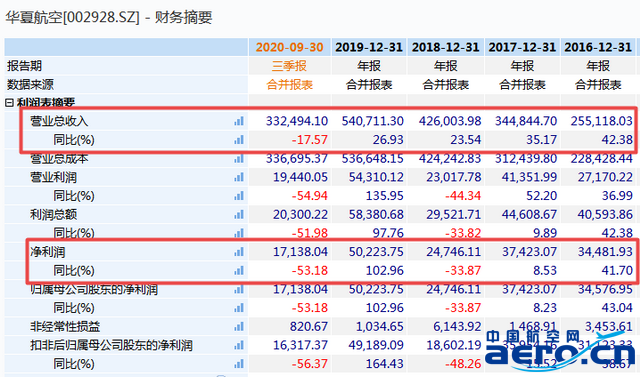Select the 2018-12-31 column header

click(x=445, y=47)
